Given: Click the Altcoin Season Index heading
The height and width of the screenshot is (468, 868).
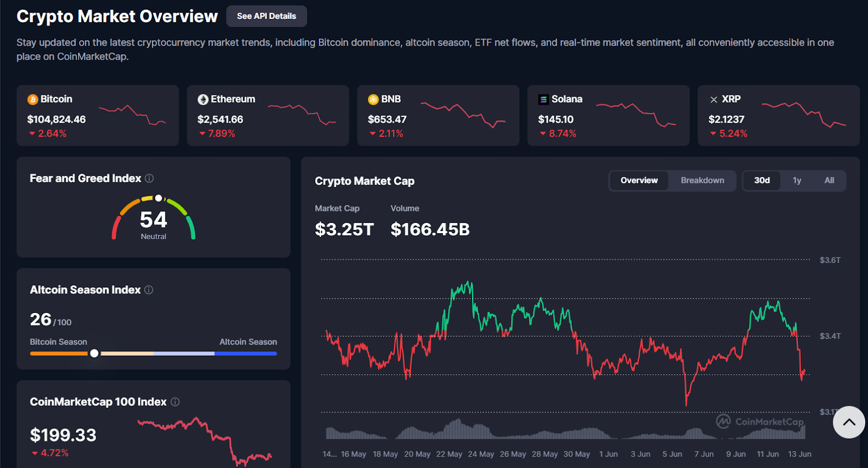Looking at the screenshot, I should (85, 290).
